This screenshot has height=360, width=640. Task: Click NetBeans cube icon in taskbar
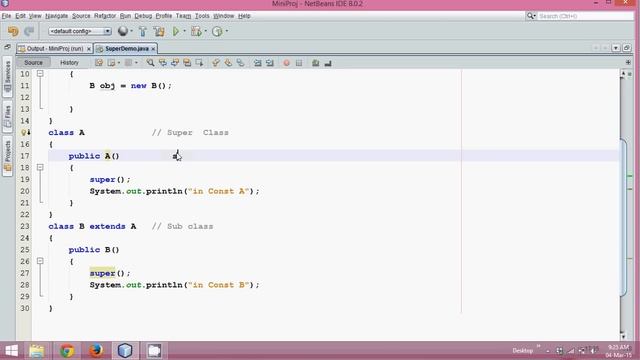pos(125,350)
